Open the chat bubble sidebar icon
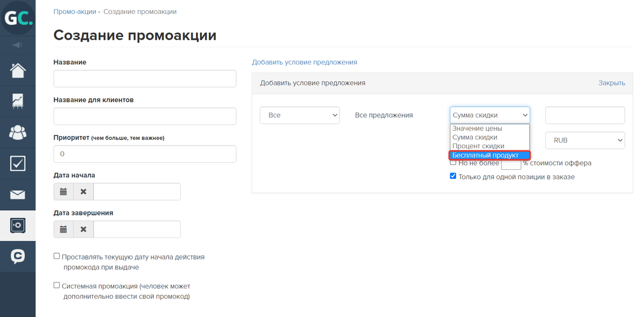Viewport: 644px width, 317px height. [18, 257]
